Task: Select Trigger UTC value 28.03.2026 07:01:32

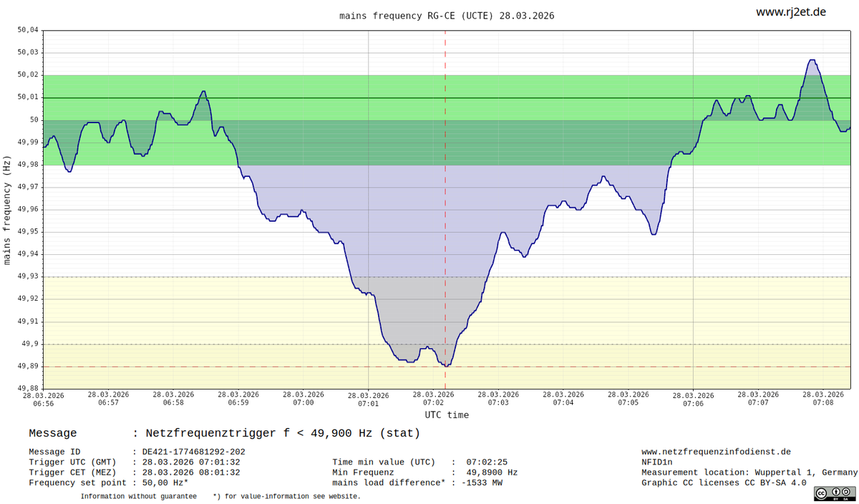Action: point(191,462)
